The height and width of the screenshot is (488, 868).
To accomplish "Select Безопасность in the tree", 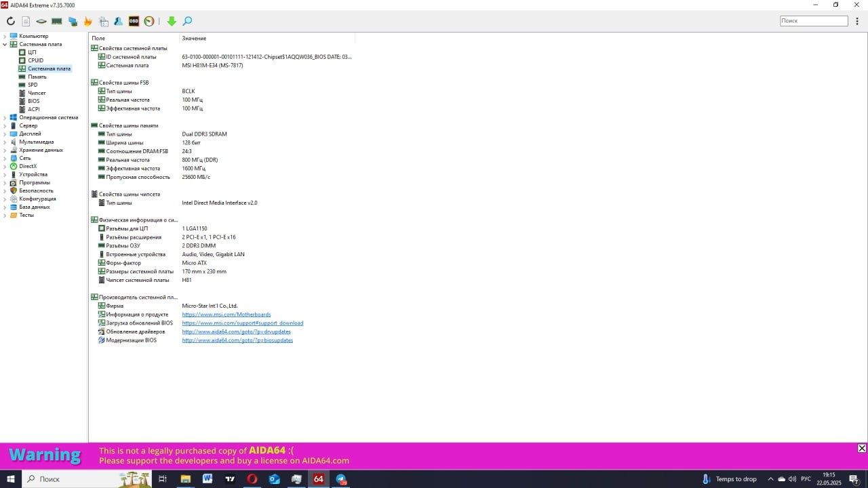I will pyautogui.click(x=36, y=190).
